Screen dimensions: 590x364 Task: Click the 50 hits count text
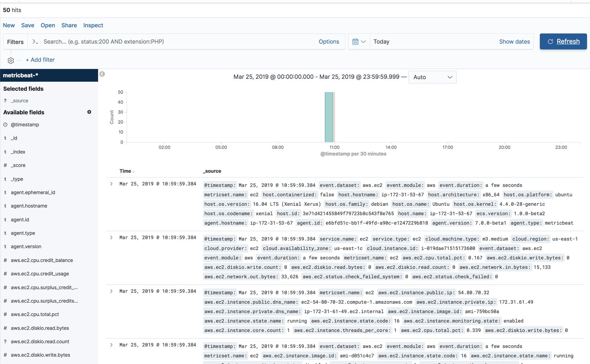tap(12, 10)
